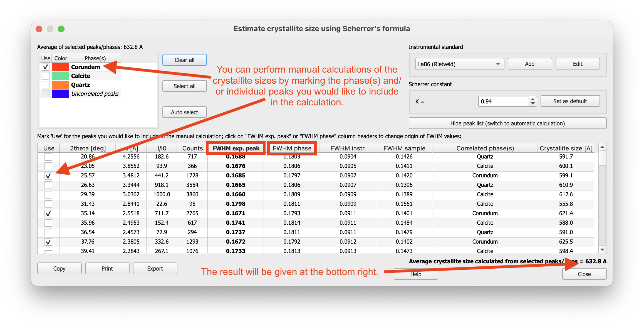Click Select all peaks

click(184, 86)
